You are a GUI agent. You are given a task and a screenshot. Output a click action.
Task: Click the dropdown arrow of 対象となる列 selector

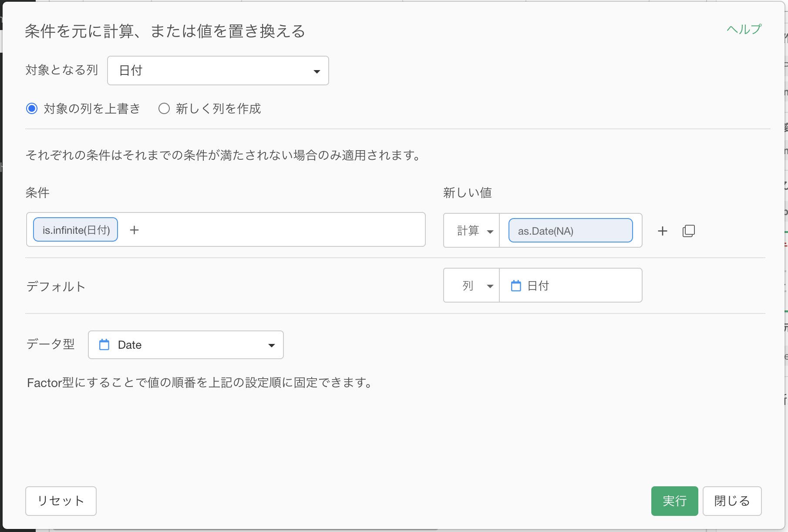click(x=317, y=71)
